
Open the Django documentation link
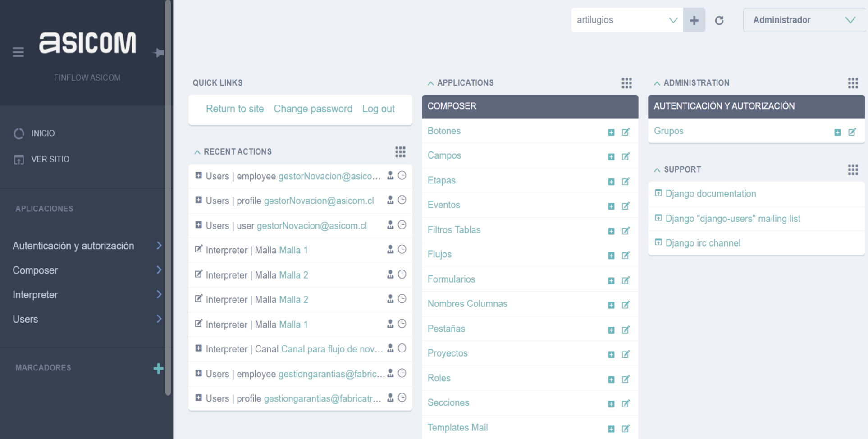pos(710,194)
